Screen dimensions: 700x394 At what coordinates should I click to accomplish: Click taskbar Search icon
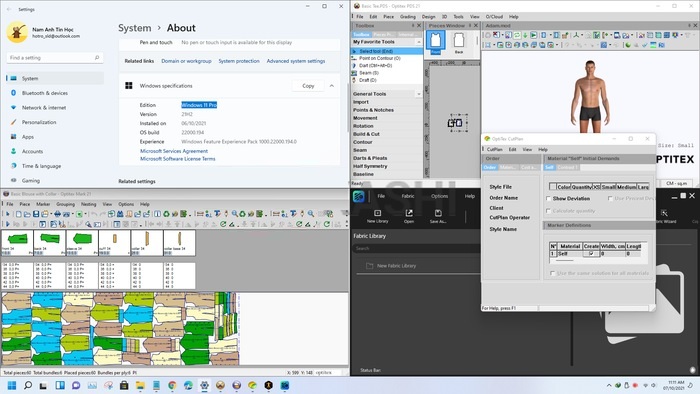(28, 385)
